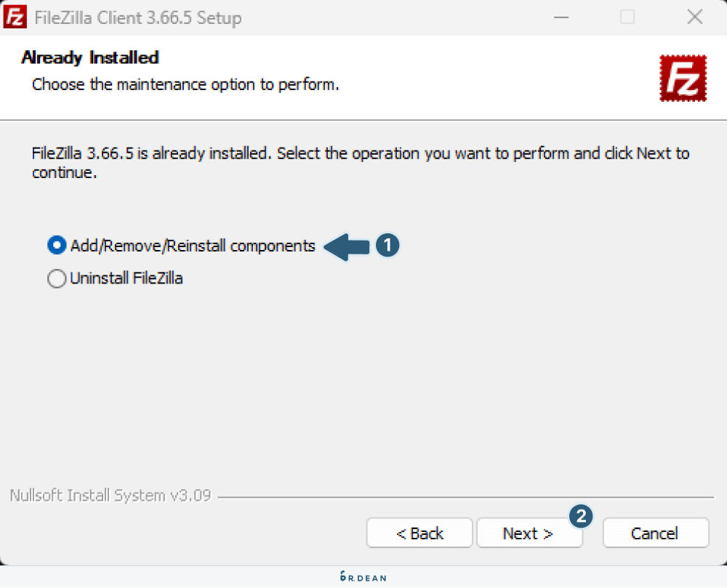Click the 'FileZilla Client 3.66.5 Setup' window title
The image size is (727, 588).
coord(138,17)
